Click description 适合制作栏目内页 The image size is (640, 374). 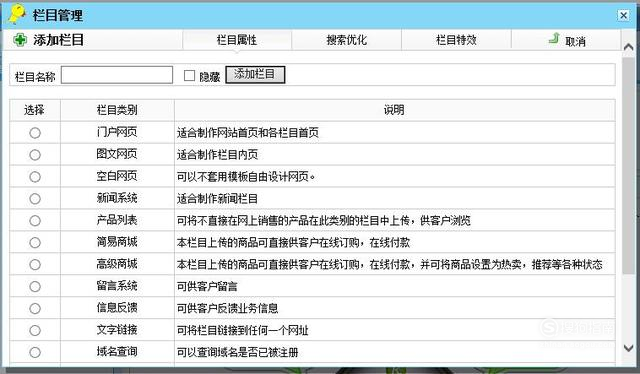[217, 155]
